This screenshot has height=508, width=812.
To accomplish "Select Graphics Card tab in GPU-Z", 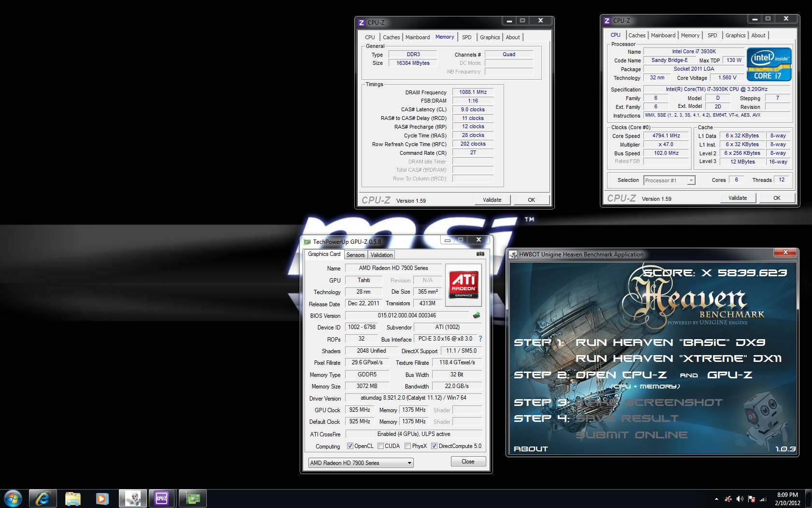I will pos(324,254).
